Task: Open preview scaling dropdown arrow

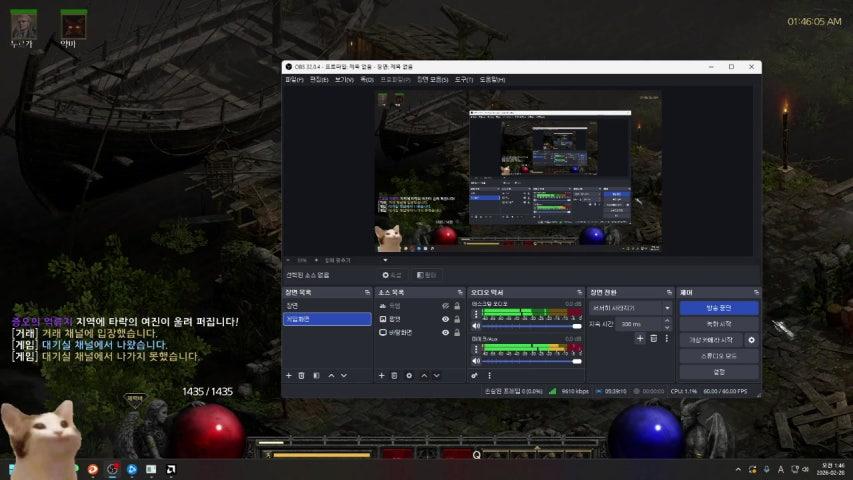Action: click(x=385, y=260)
